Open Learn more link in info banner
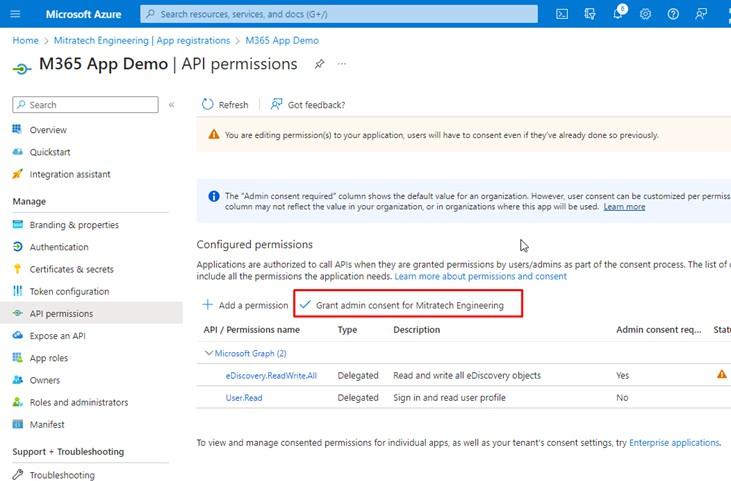Viewport: 731px width, 481px height. pyautogui.click(x=624, y=206)
